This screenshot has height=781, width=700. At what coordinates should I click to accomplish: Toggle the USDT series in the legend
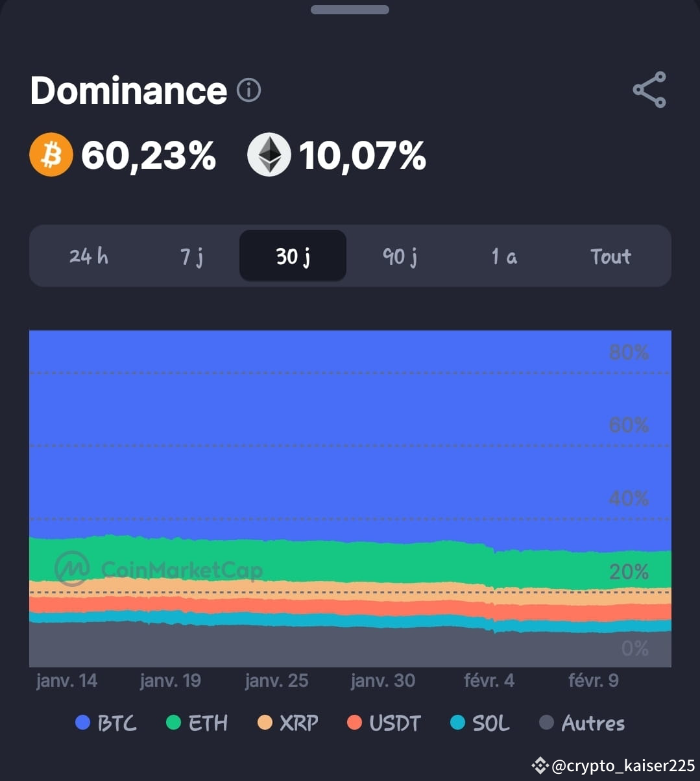coord(355,723)
